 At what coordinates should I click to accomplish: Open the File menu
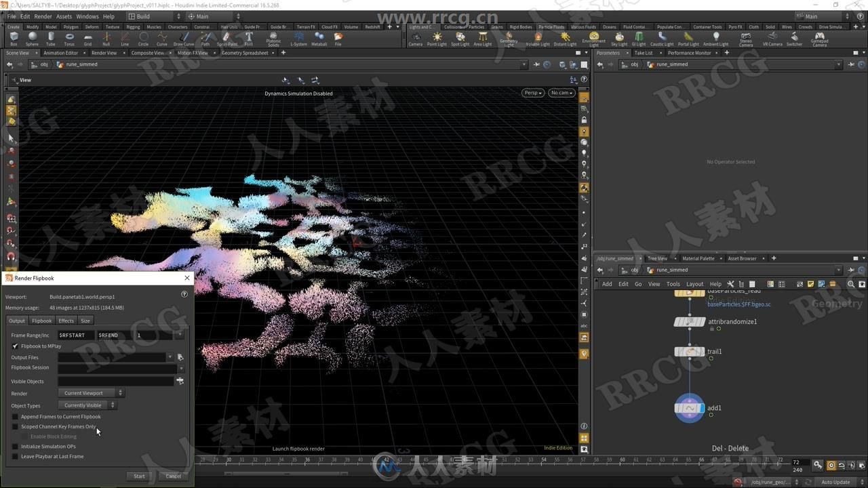click(x=12, y=16)
